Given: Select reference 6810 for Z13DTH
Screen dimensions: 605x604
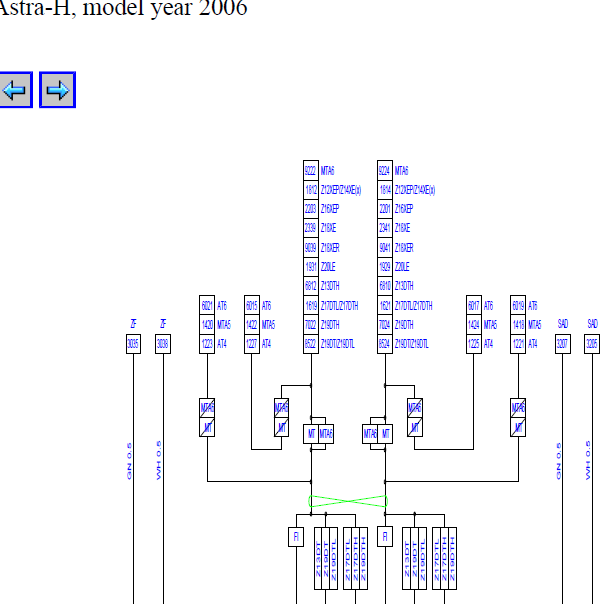Looking at the screenshot, I should point(385,286).
